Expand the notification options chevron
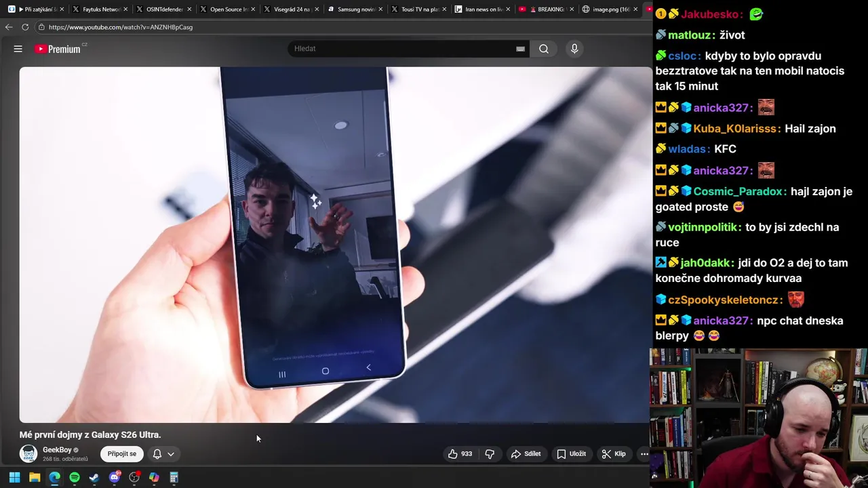The width and height of the screenshot is (868, 488). point(171,454)
